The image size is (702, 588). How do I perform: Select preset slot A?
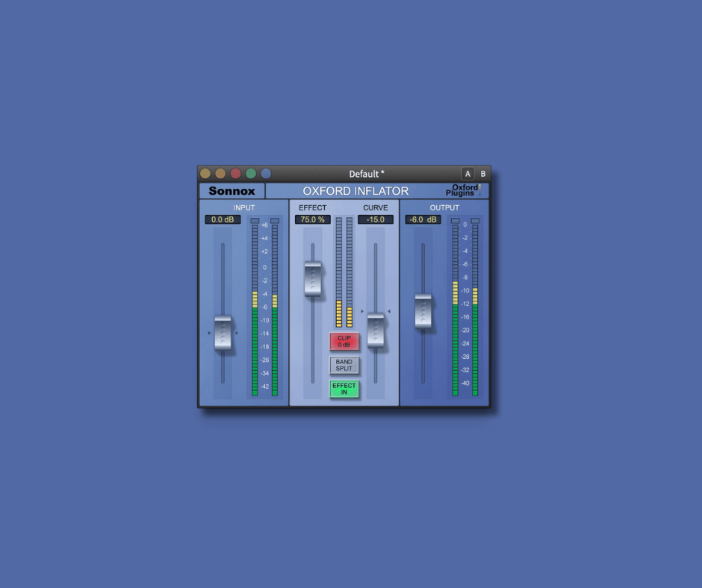click(x=468, y=173)
